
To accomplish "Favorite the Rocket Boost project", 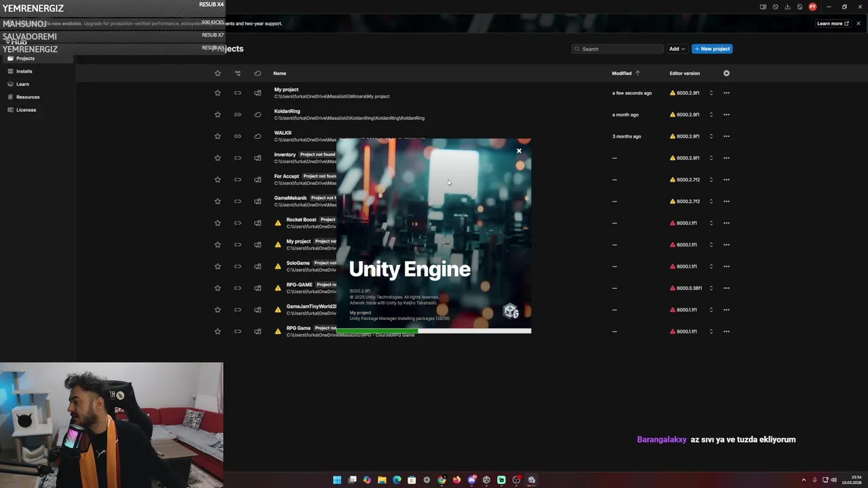I will (218, 223).
